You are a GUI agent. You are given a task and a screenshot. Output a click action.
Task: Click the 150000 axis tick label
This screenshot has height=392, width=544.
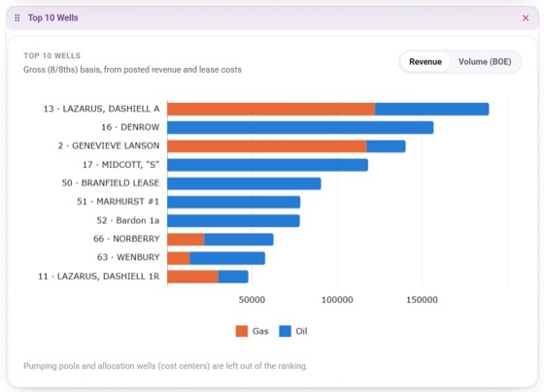click(x=422, y=300)
